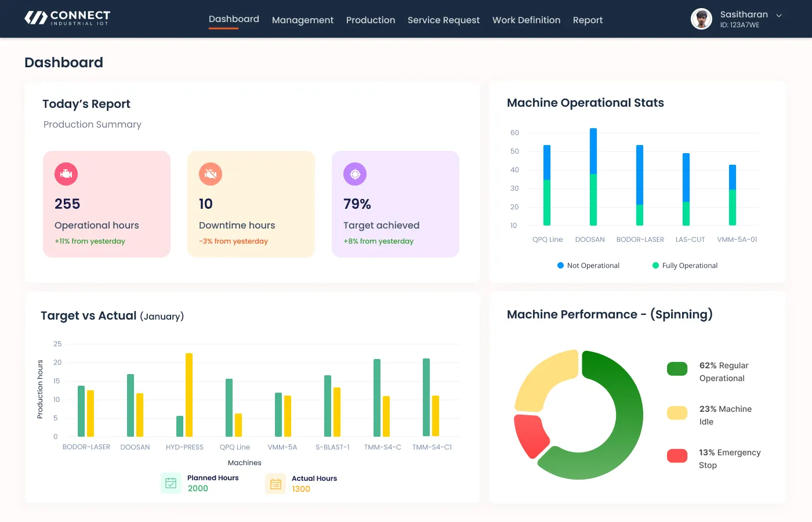Toggle the Fully Operational legend dot
Image resolution: width=812 pixels, height=522 pixels.
pyautogui.click(x=655, y=266)
